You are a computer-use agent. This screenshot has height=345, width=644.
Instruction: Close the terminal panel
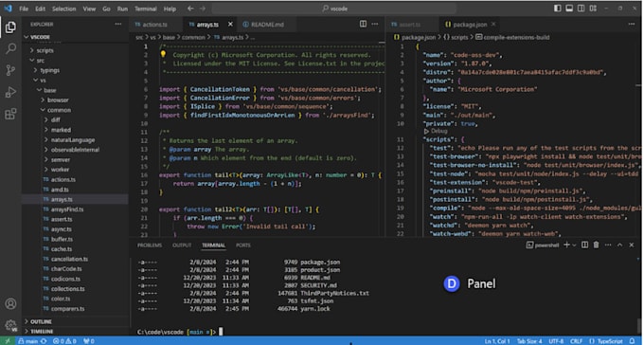tap(632, 245)
